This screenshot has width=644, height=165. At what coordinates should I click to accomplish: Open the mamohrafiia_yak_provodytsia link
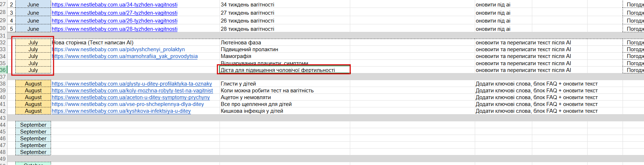[x=125, y=56]
